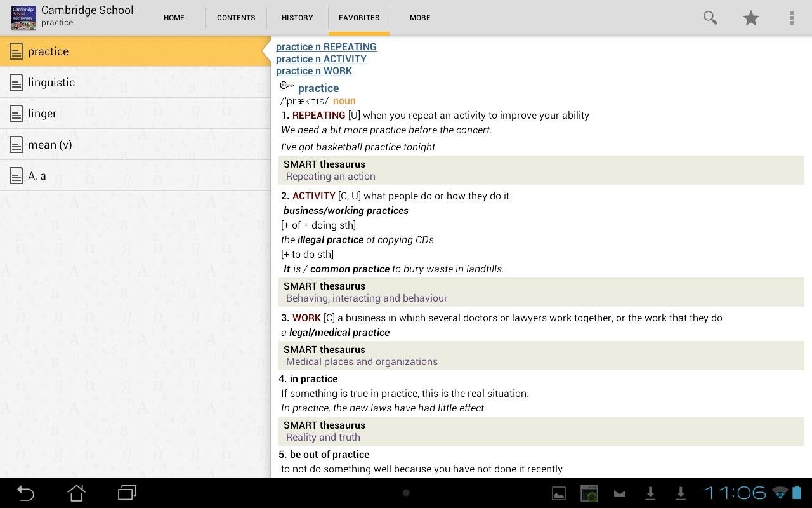Tap the Android back button
The width and height of the screenshot is (812, 508).
tap(25, 493)
